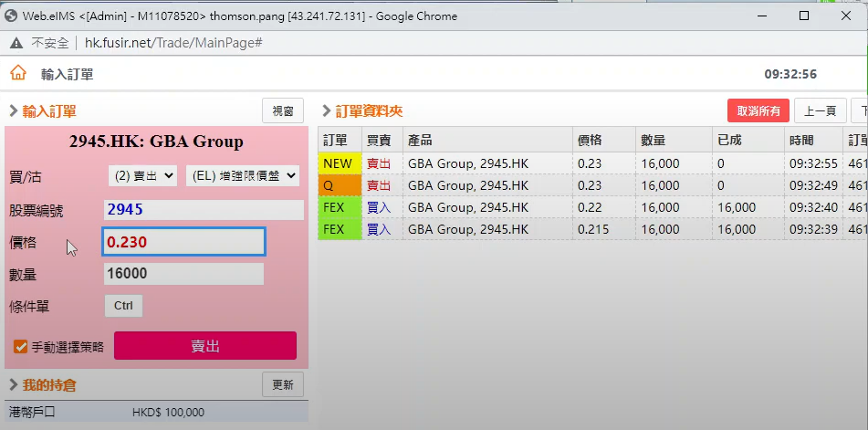Submit order with the 賣出 button
This screenshot has width=868, height=430.
point(205,346)
